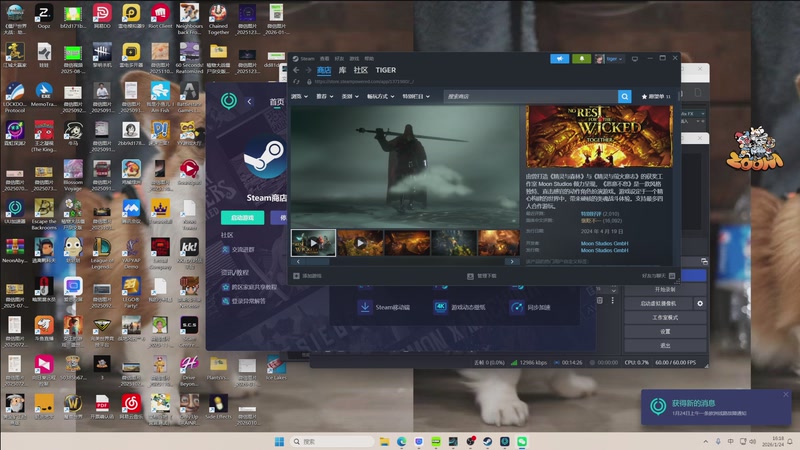Go back in Steam navigation
Viewport: 800px width, 450px height.
pyautogui.click(x=296, y=70)
